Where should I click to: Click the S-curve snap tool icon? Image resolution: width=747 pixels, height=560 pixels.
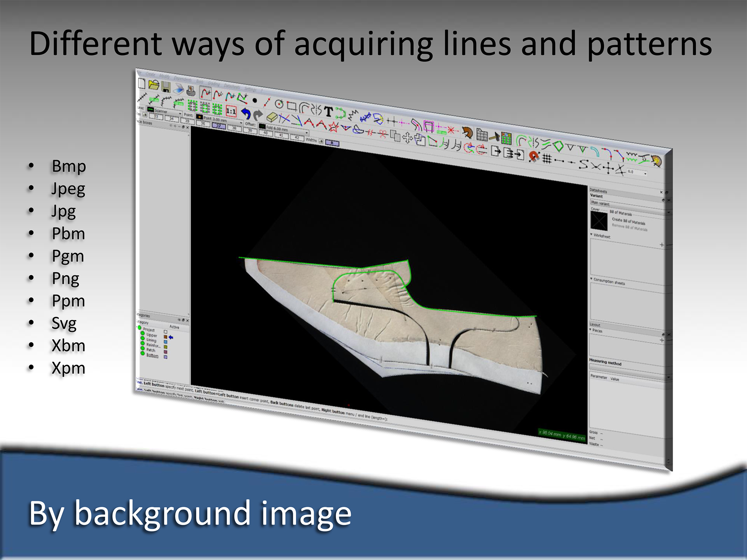pos(583,164)
